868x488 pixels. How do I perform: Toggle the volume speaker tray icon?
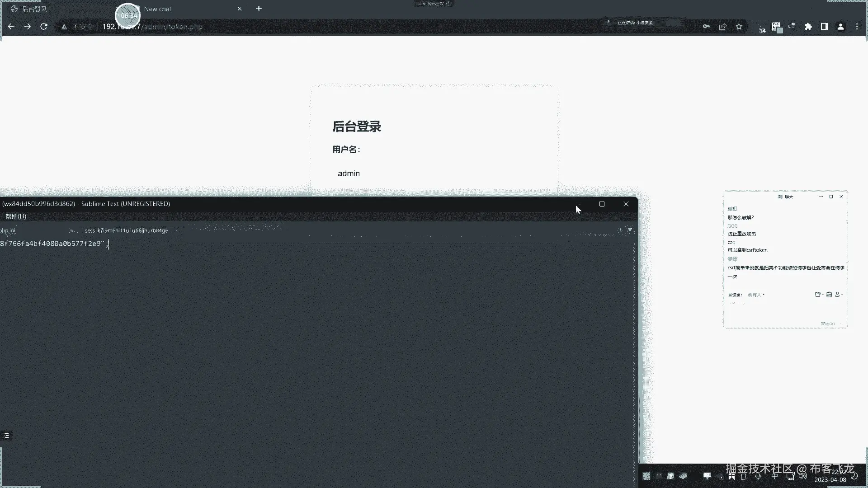803,476
